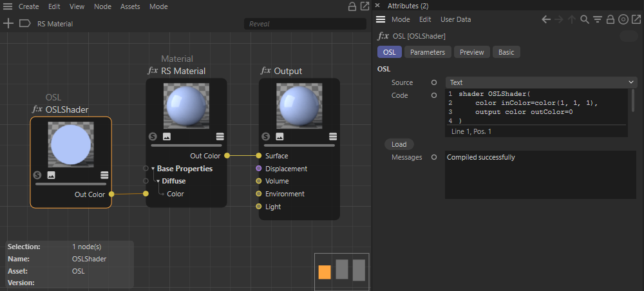Collapse the Diffuse group on RS Material

click(x=158, y=181)
